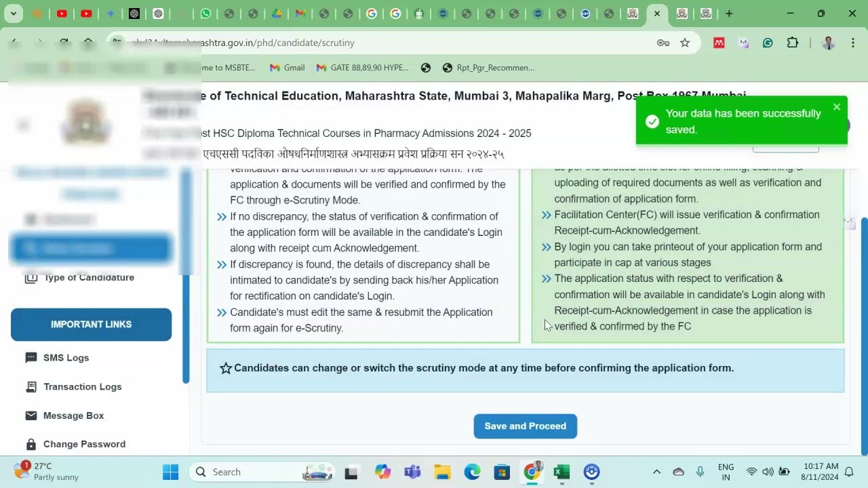Open the browser Extensions puzzle icon
The height and width of the screenshot is (488, 868).
pos(792,43)
